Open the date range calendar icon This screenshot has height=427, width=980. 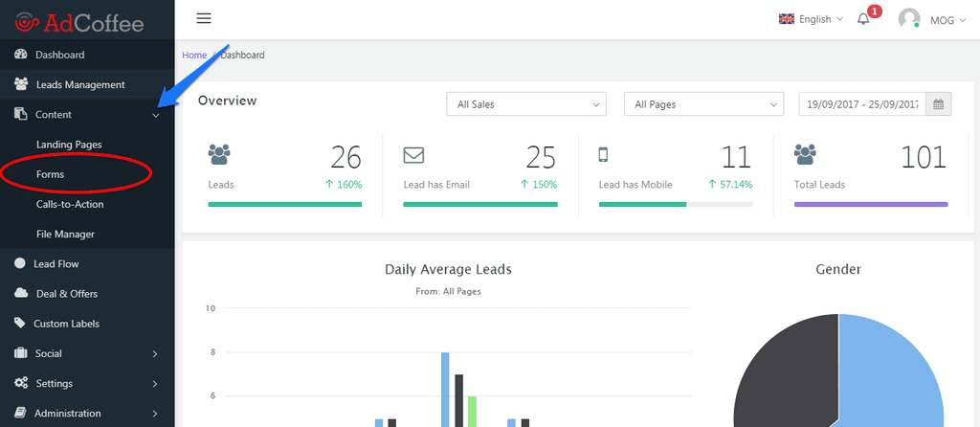click(x=938, y=104)
